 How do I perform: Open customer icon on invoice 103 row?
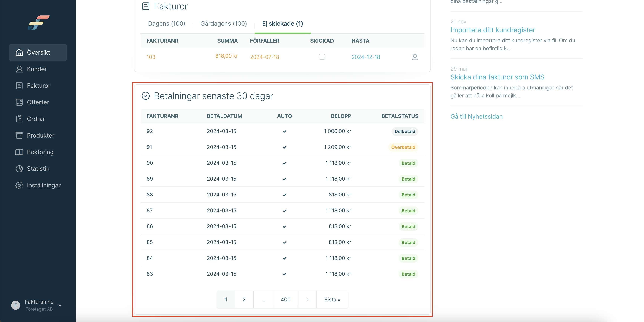(x=415, y=57)
